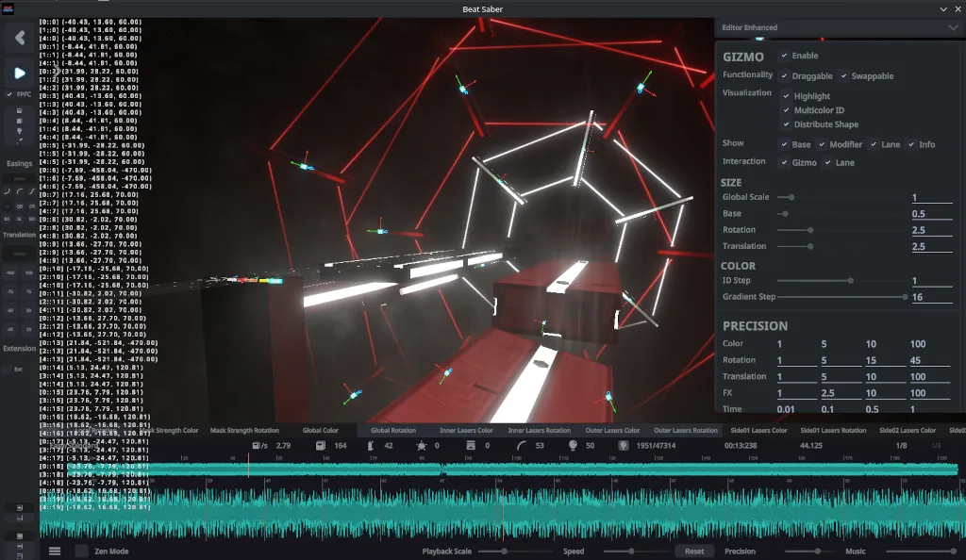Viewport: 966px width, 560px height.
Task: Enable the Zen Mode checkbox
Action: point(81,551)
